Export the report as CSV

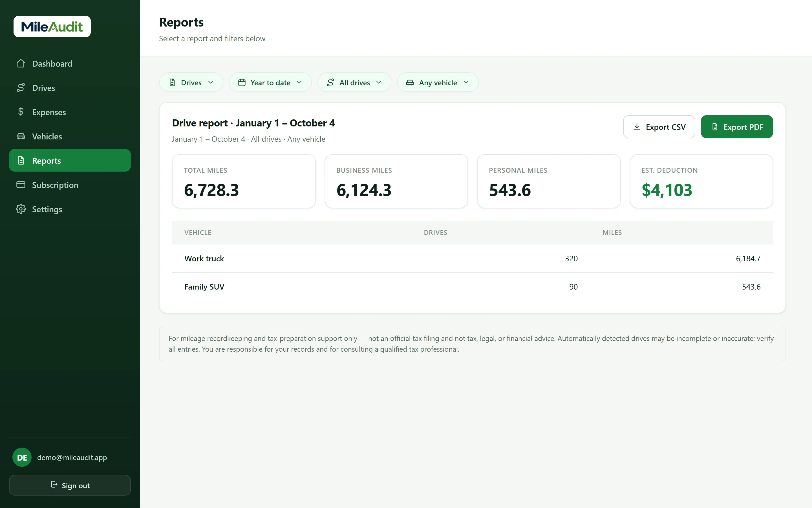(659, 127)
